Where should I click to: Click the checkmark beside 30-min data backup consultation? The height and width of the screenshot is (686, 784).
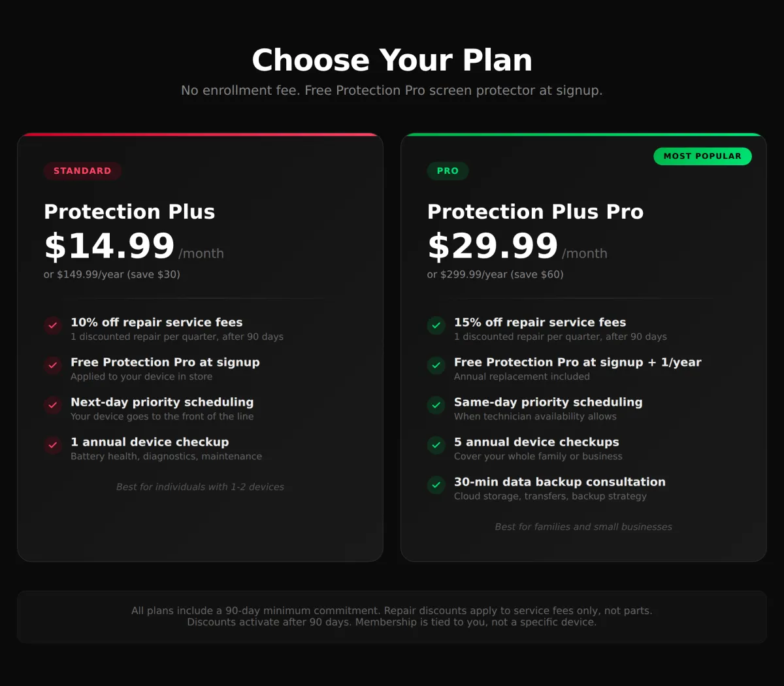click(x=436, y=485)
